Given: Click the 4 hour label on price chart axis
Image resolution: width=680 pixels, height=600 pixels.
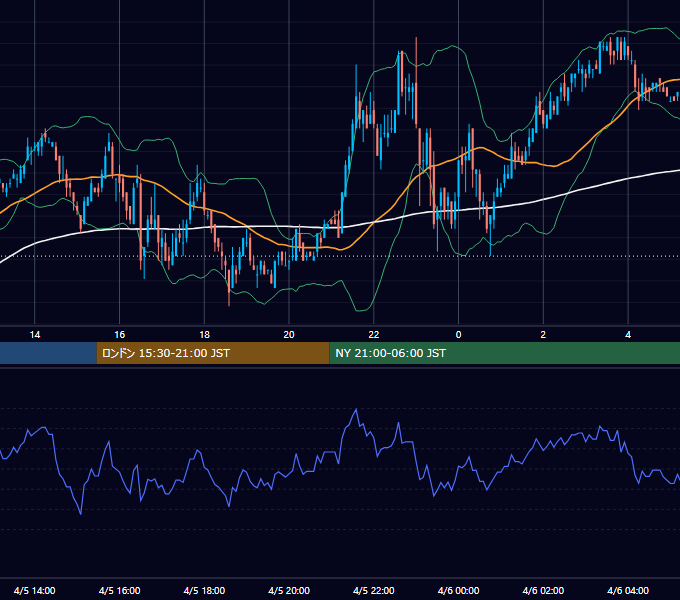Looking at the screenshot, I should point(628,335).
